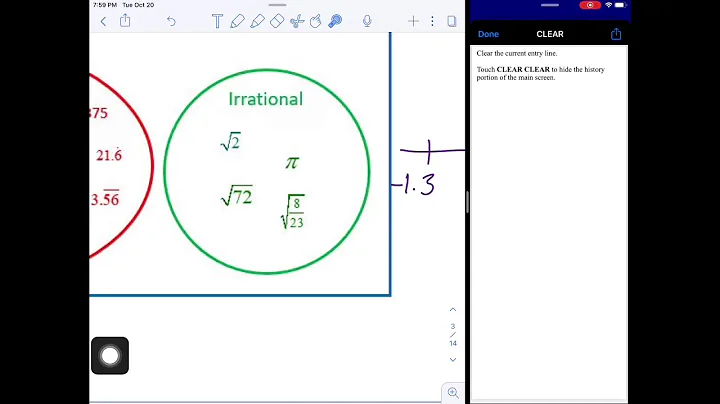Add new content with the plus icon
This screenshot has width=720, height=404.
(413, 21)
